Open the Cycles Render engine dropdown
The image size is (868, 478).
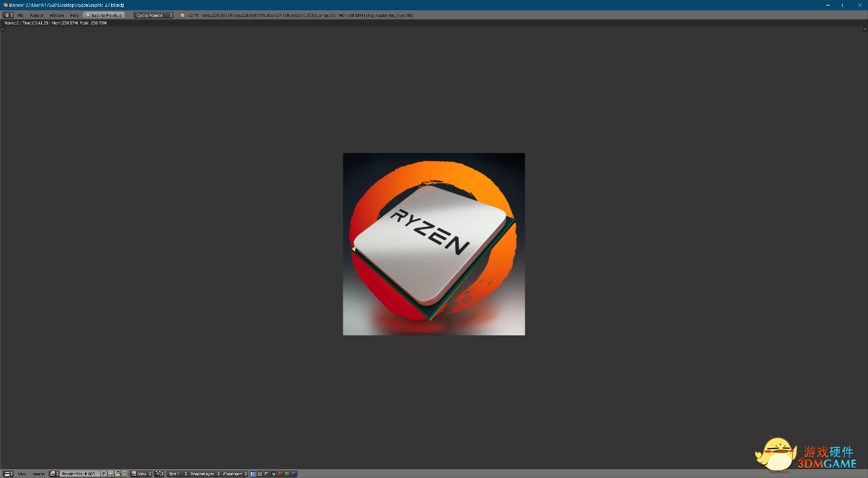[154, 15]
